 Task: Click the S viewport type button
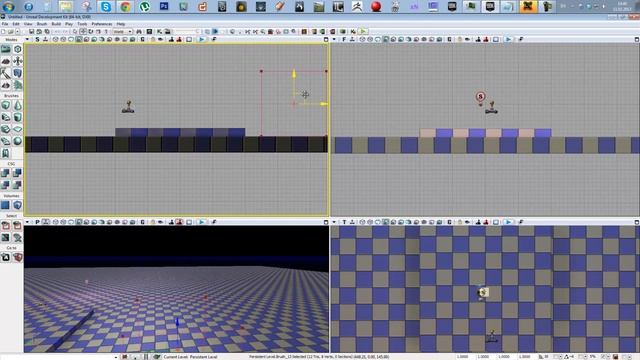[37, 40]
